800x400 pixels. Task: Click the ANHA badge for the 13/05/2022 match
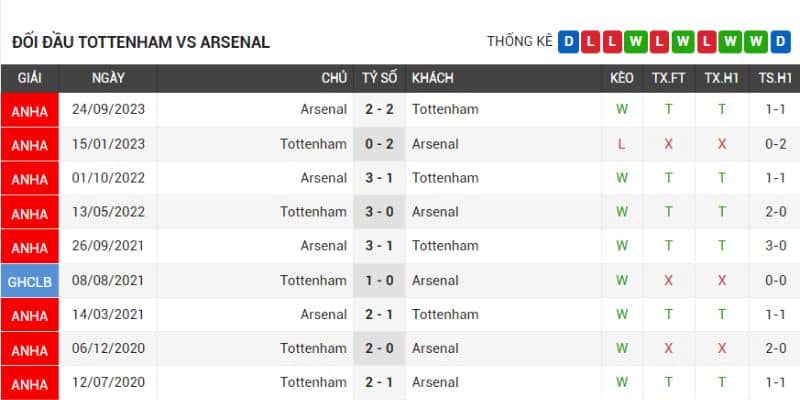pyautogui.click(x=30, y=213)
